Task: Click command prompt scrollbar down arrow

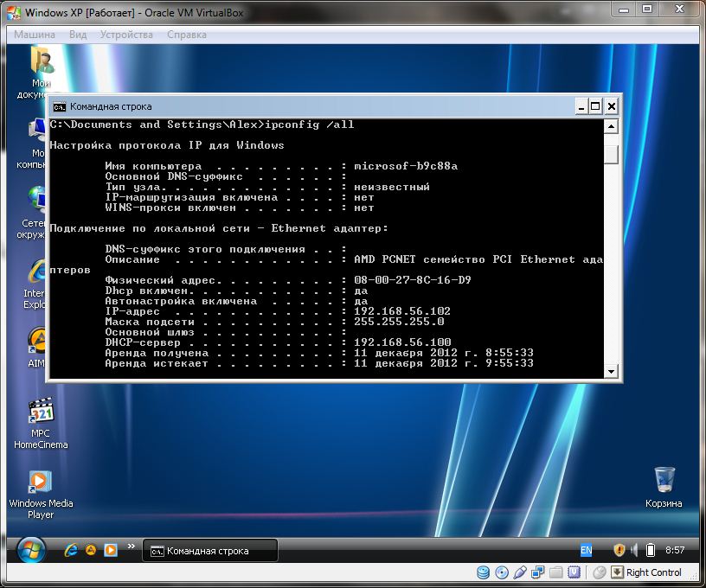Action: 611,371
